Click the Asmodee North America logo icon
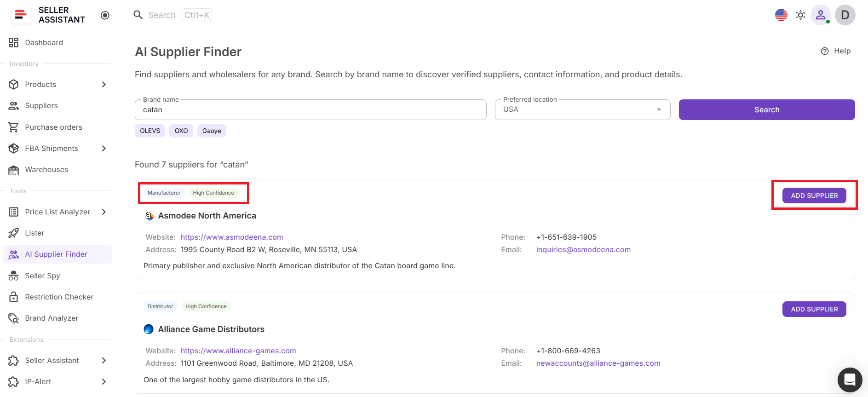The width and height of the screenshot is (868, 397). click(149, 216)
